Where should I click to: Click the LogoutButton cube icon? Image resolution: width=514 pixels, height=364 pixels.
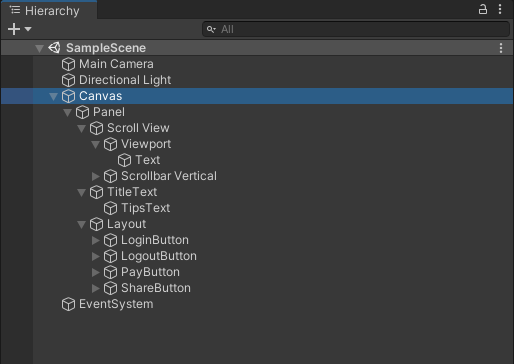(110, 256)
